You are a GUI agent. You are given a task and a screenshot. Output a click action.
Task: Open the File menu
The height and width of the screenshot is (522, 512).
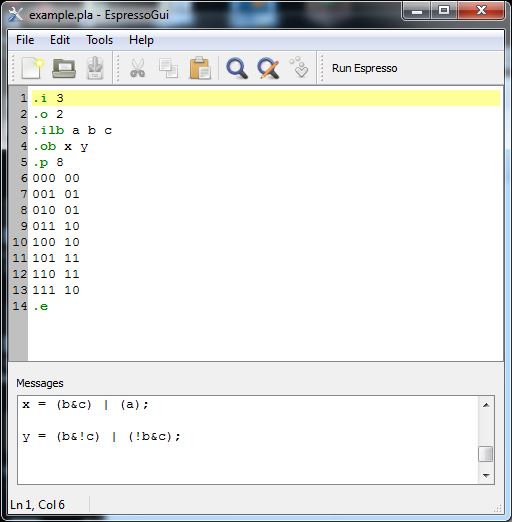coord(25,40)
